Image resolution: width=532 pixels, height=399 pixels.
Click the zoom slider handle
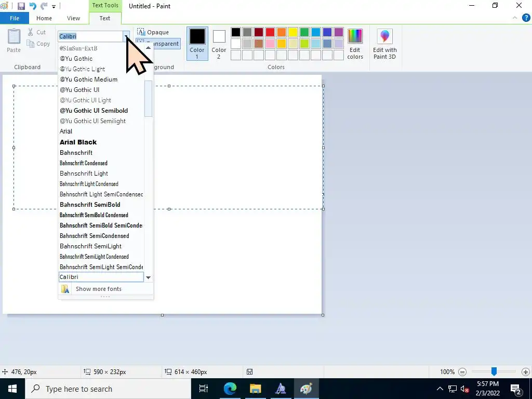tap(494, 371)
